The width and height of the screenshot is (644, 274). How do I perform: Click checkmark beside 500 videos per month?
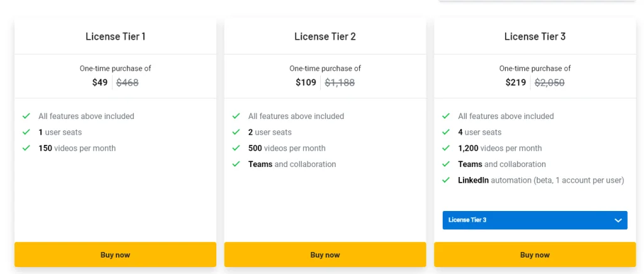tap(236, 148)
